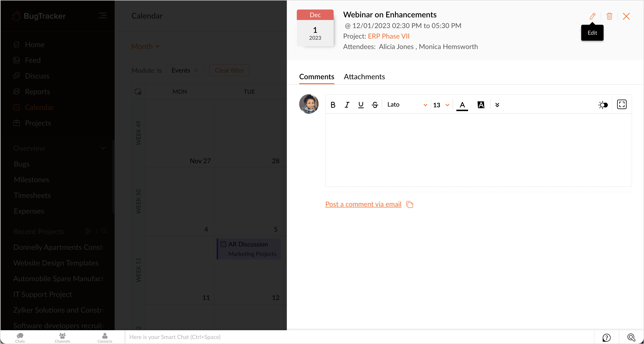644x344 pixels.
Task: Open the Lato font family dropdown
Action: 407,105
